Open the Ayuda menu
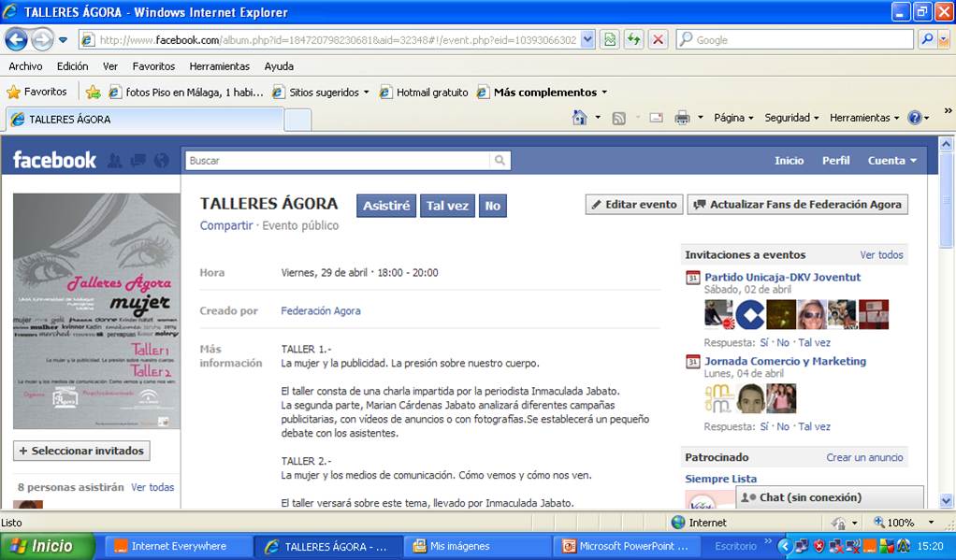The image size is (956, 560). point(280,66)
